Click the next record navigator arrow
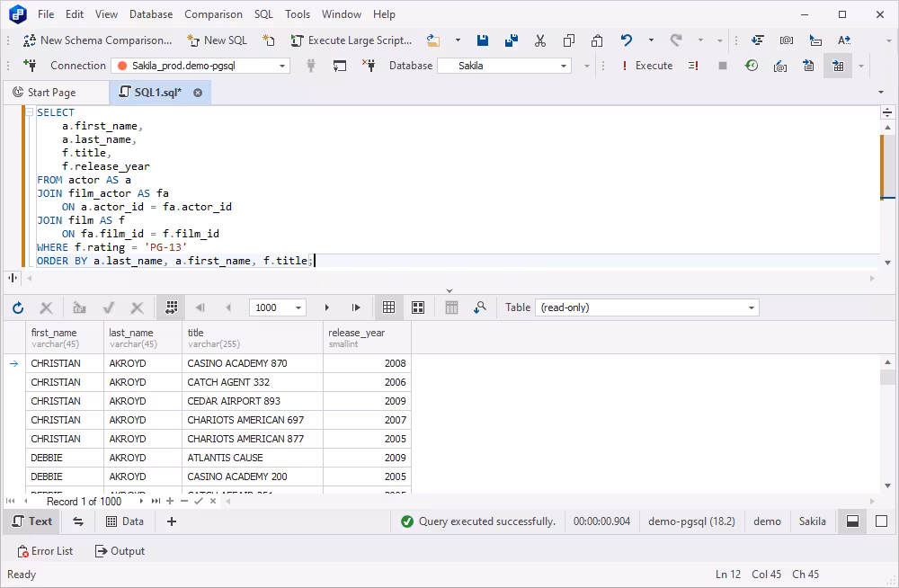The image size is (899, 588). (141, 502)
